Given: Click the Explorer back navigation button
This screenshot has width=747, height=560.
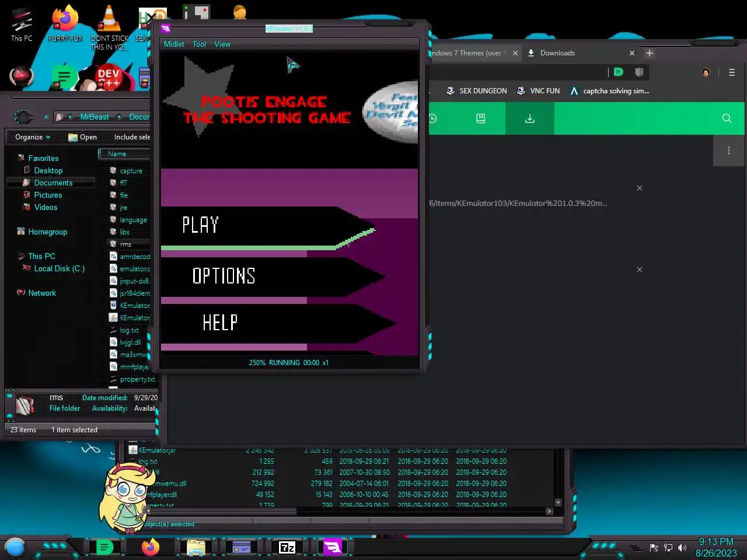Looking at the screenshot, I should 23,117.
